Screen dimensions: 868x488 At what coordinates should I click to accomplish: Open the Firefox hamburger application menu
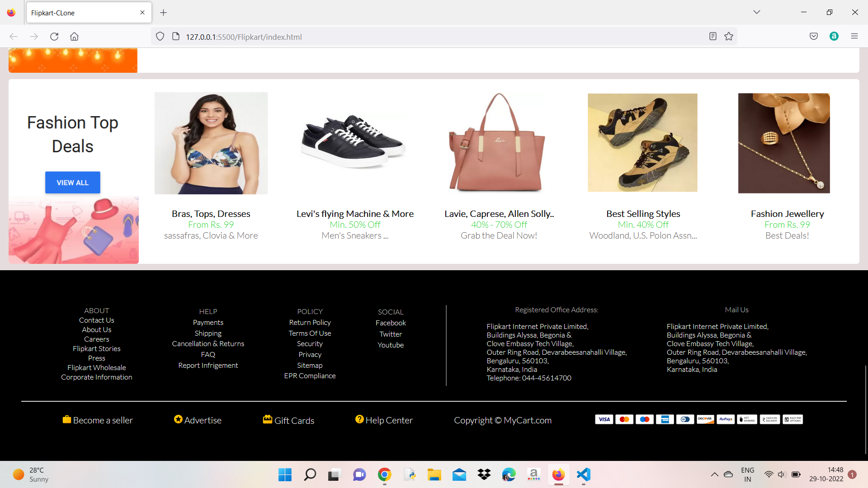point(854,36)
